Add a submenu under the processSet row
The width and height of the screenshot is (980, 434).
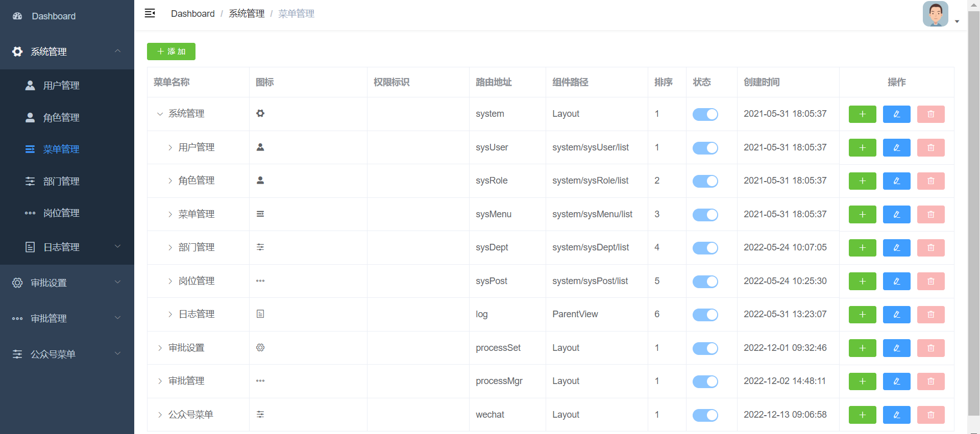(863, 348)
